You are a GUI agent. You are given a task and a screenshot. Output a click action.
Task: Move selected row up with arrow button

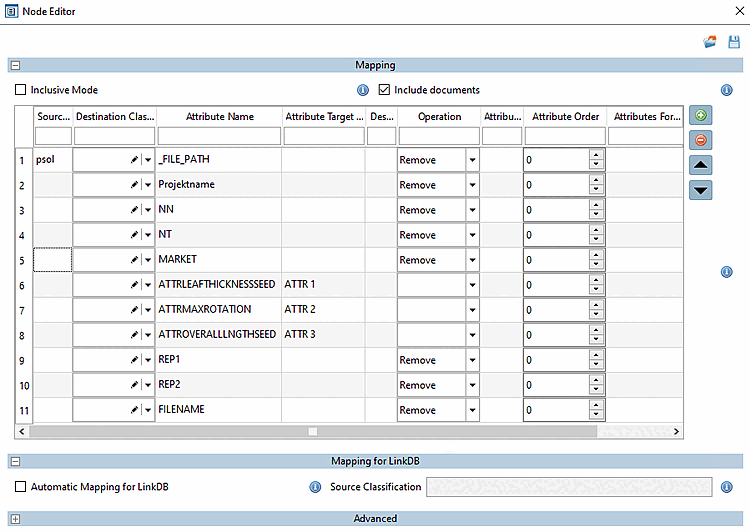click(701, 165)
